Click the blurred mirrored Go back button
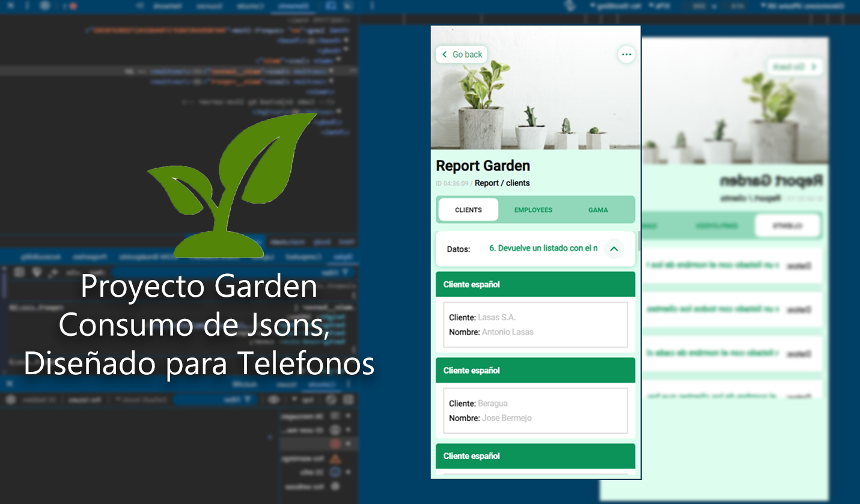The height and width of the screenshot is (504, 860). (794, 67)
